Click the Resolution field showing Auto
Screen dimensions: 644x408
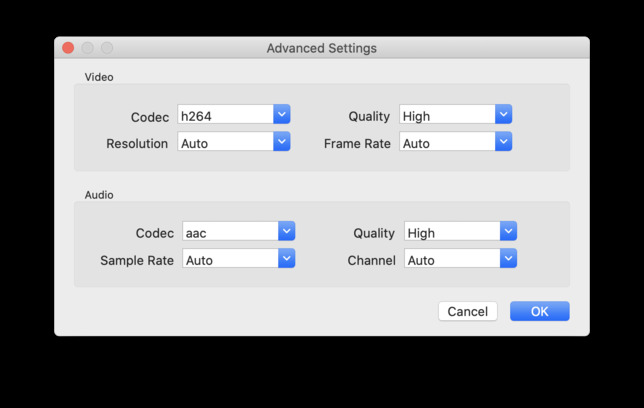coord(225,143)
